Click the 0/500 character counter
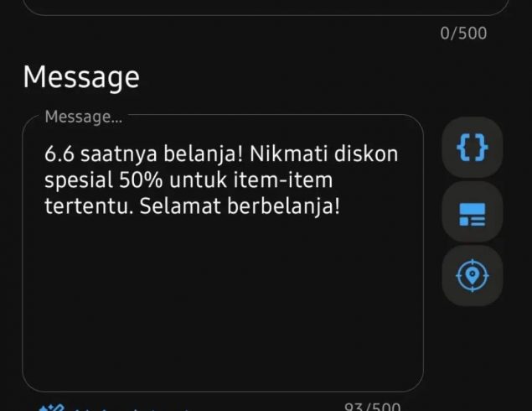 coord(463,34)
